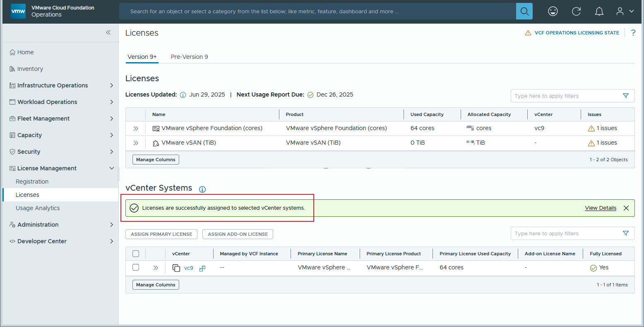Click the View Details link
This screenshot has height=327, width=644.
pyautogui.click(x=600, y=208)
